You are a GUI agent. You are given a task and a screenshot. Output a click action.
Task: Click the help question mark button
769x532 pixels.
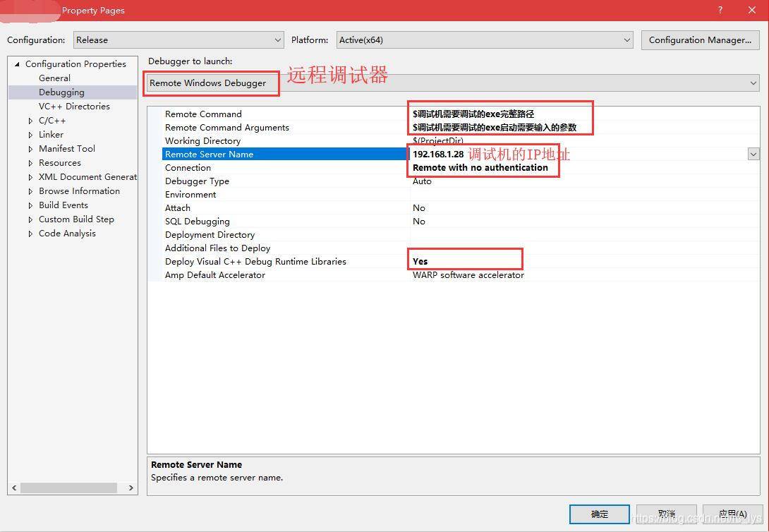[720, 11]
